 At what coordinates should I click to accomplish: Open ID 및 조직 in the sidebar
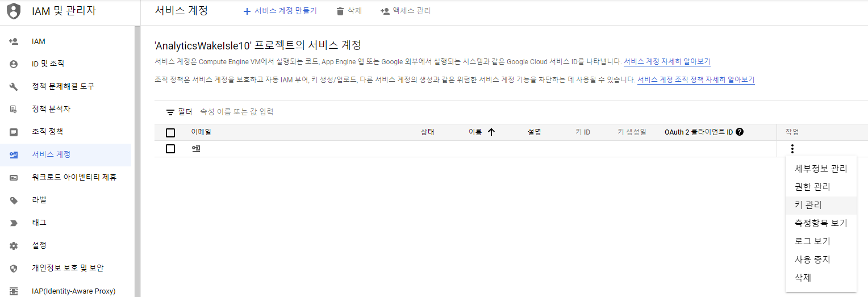(x=65, y=64)
